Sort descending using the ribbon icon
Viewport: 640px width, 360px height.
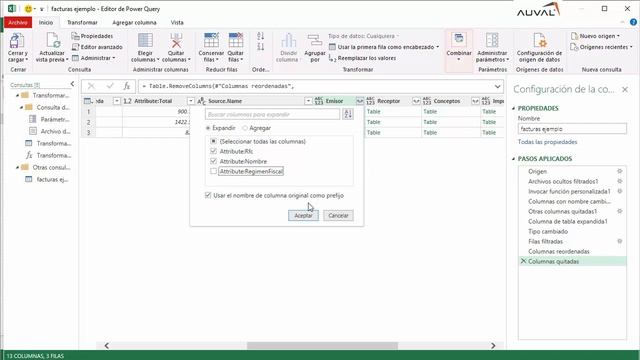point(261,47)
